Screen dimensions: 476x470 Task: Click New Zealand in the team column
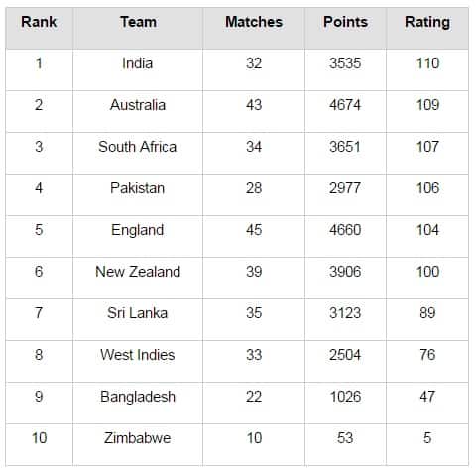tap(138, 272)
